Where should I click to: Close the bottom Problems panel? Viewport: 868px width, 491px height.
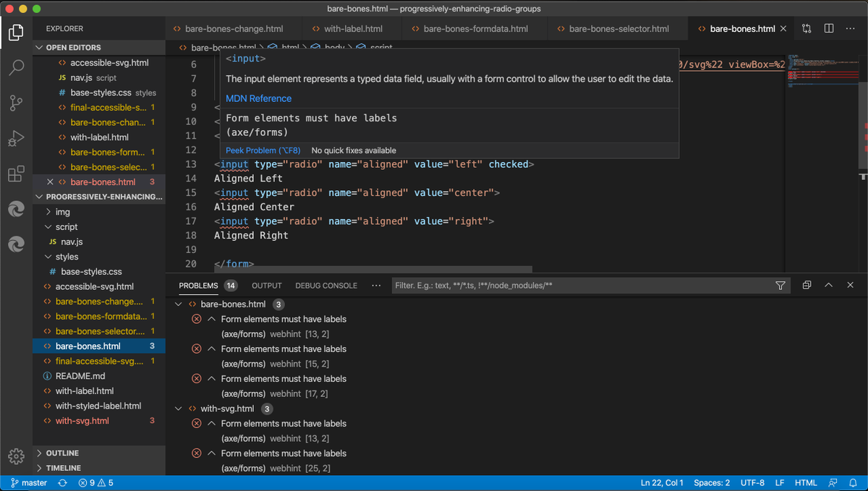click(851, 286)
